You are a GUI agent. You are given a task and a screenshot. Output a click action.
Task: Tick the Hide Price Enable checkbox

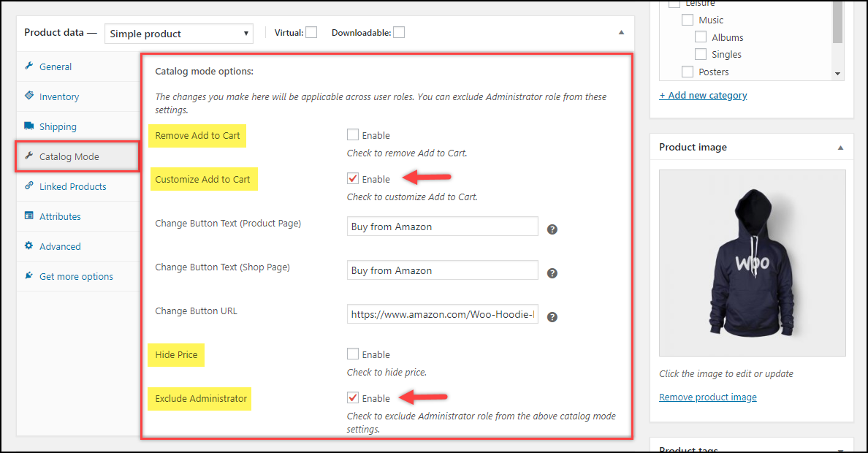coord(353,354)
